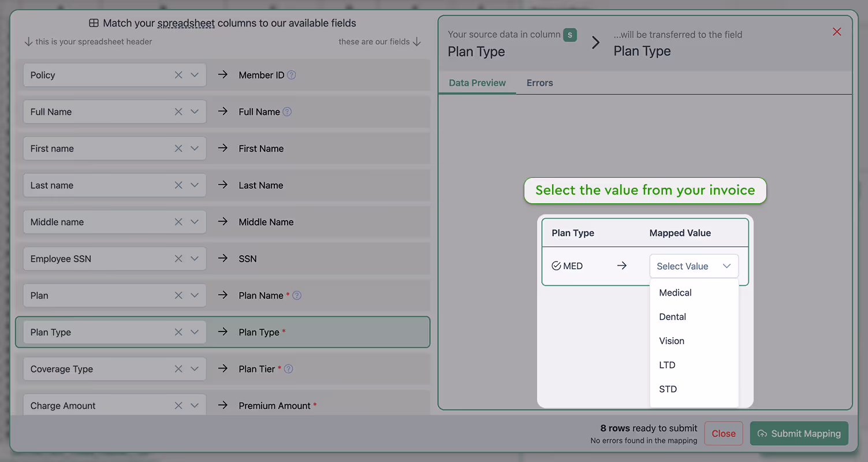Clear the Charge Amount column mapping
The height and width of the screenshot is (462, 868).
(178, 406)
